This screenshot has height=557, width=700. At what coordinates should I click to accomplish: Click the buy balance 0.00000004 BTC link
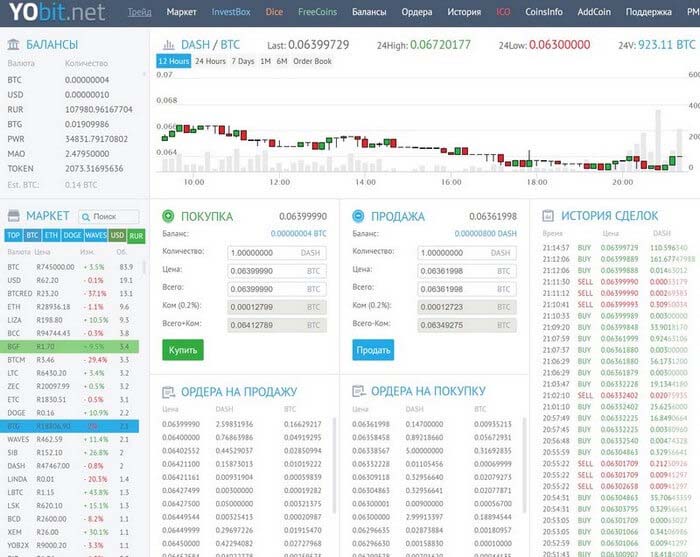click(299, 233)
